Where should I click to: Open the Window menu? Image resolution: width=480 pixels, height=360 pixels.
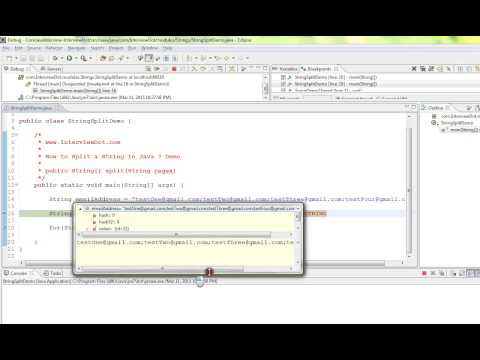coord(150,48)
